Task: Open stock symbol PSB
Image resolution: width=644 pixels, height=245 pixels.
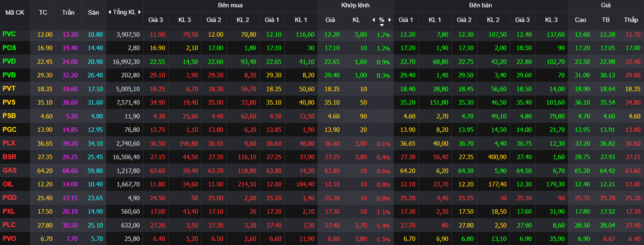Action: (x=9, y=116)
